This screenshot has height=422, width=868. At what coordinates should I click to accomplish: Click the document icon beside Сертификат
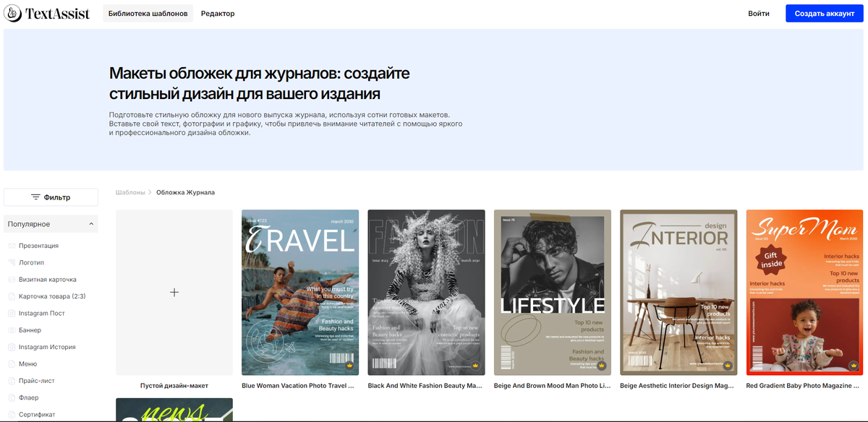coord(12,415)
